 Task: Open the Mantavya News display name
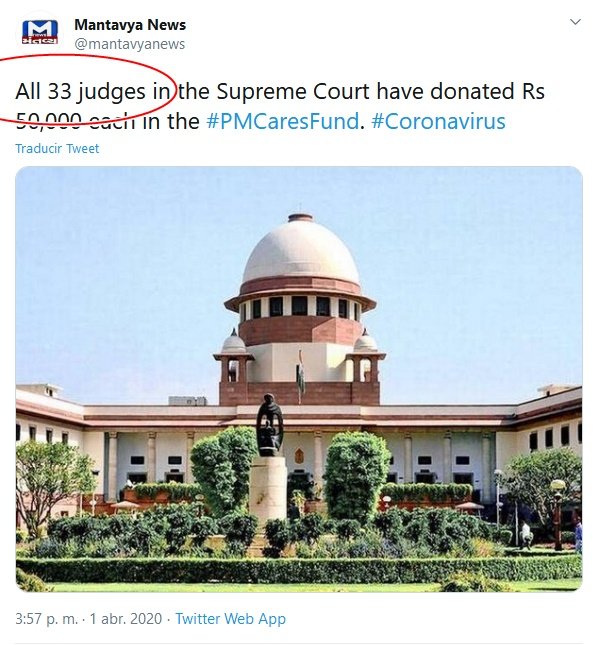(130, 25)
